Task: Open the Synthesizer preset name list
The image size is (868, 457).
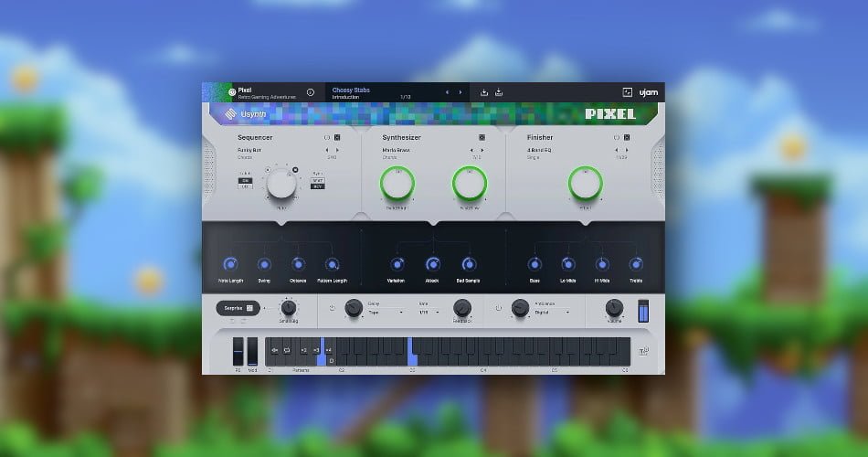Action: point(396,150)
